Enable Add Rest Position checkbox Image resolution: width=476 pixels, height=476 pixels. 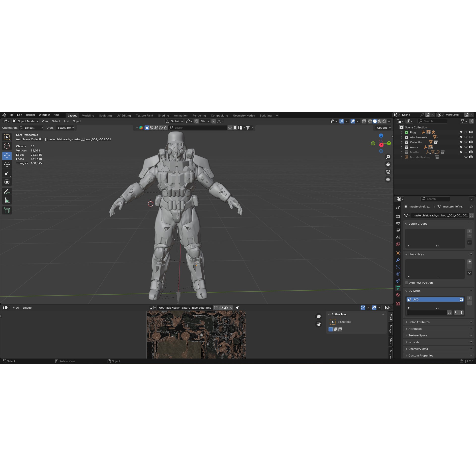click(407, 283)
